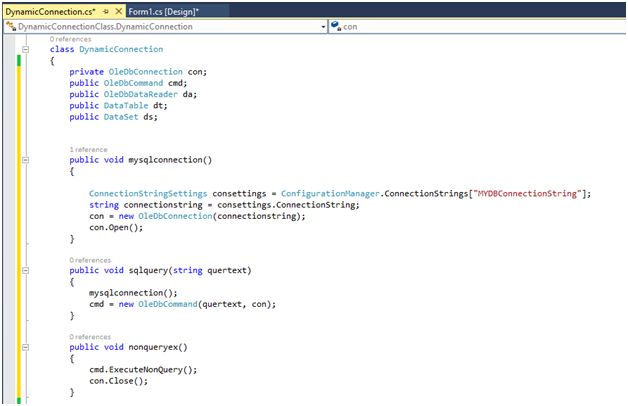This screenshot has width=628, height=406.
Task: Click the con = new OleDbConnection line
Action: (197, 216)
